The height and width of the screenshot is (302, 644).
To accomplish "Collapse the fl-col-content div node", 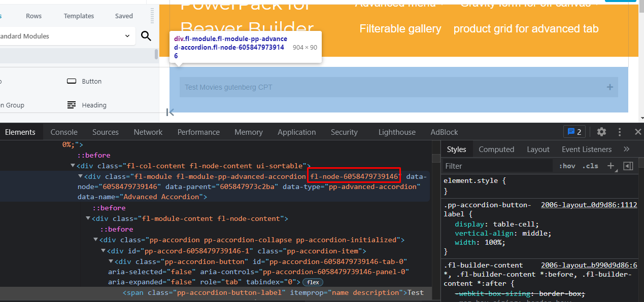I will 73,166.
